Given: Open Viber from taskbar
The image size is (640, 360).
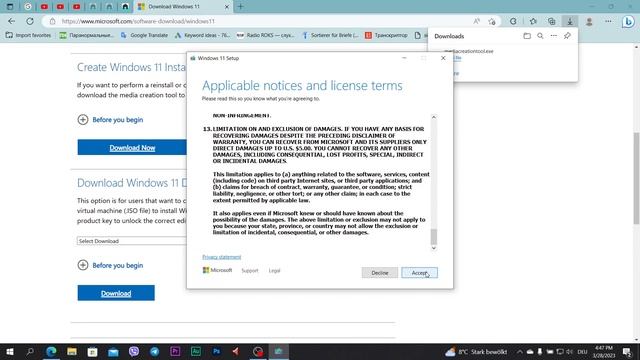Looking at the screenshot, I should tap(134, 351).
